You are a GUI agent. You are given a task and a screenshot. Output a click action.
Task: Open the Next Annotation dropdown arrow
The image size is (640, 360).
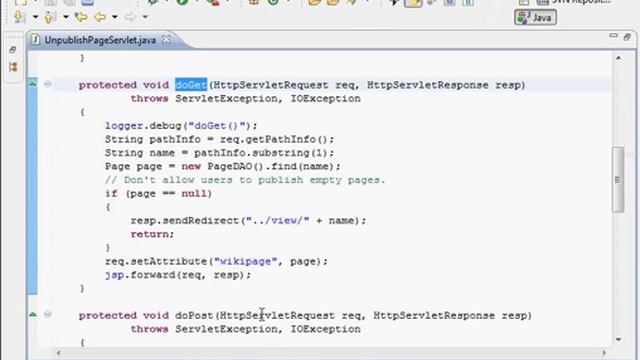click(35, 17)
